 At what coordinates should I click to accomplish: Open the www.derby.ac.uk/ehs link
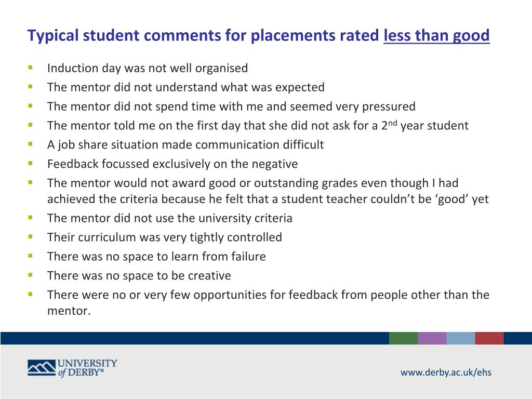coord(446,372)
